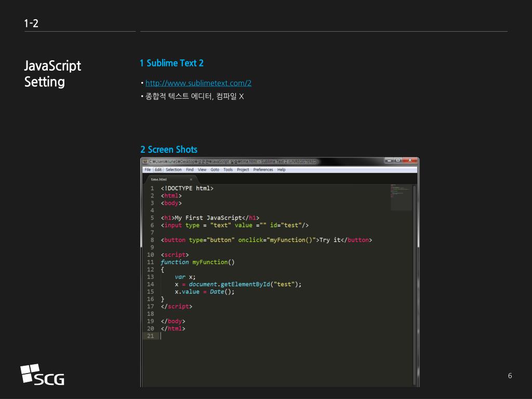Open the View menu

click(202, 170)
